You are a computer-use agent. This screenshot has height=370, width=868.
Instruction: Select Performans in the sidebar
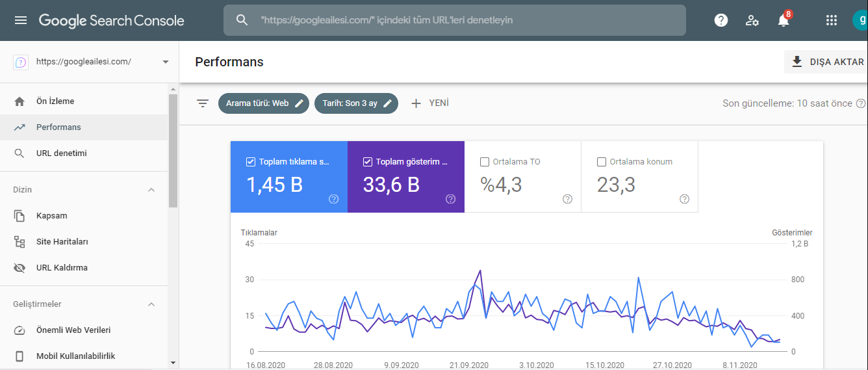pos(84,127)
